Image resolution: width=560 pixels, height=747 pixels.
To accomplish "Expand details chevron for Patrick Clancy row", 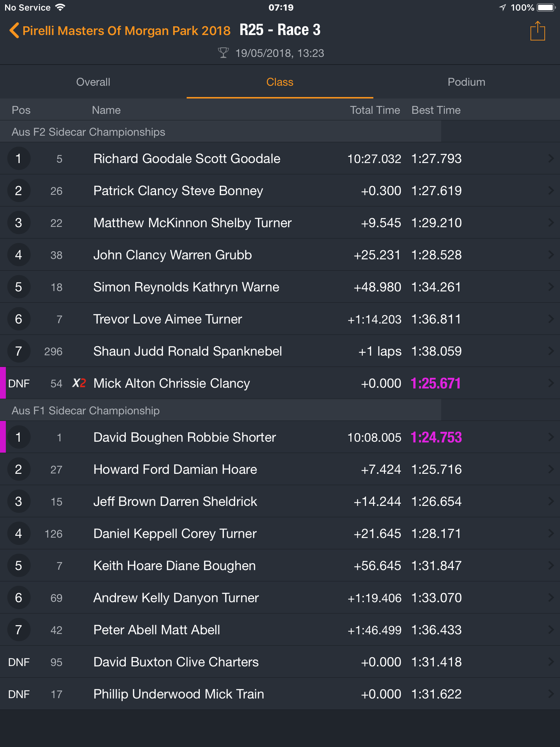I will pyautogui.click(x=551, y=190).
